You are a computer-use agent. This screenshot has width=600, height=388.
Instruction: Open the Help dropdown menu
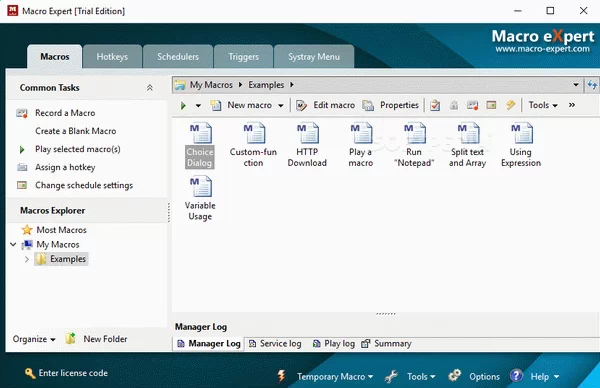pyautogui.click(x=545, y=377)
